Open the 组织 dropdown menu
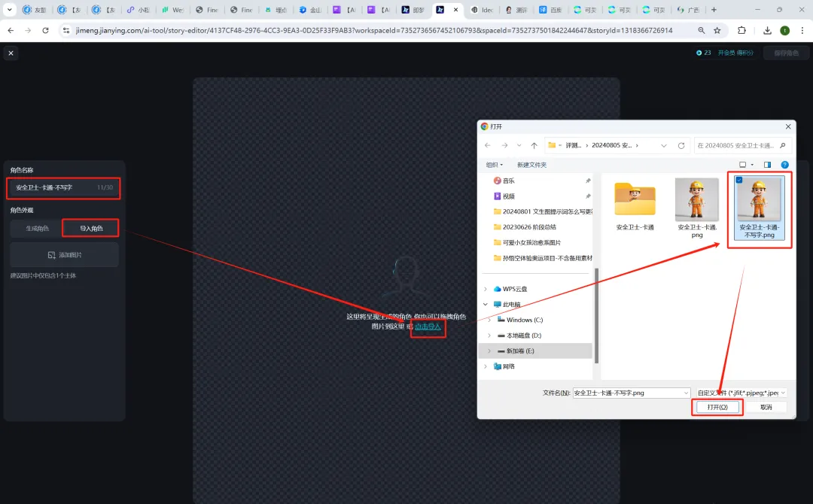Viewport: 813px width, 504px height. click(494, 165)
